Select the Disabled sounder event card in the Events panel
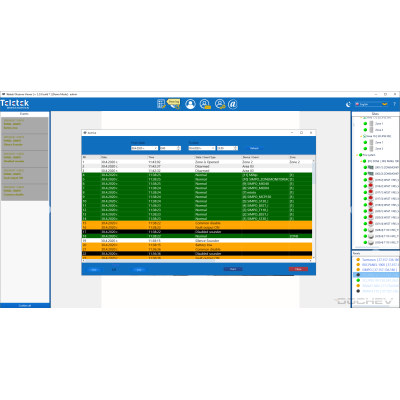 25,159
